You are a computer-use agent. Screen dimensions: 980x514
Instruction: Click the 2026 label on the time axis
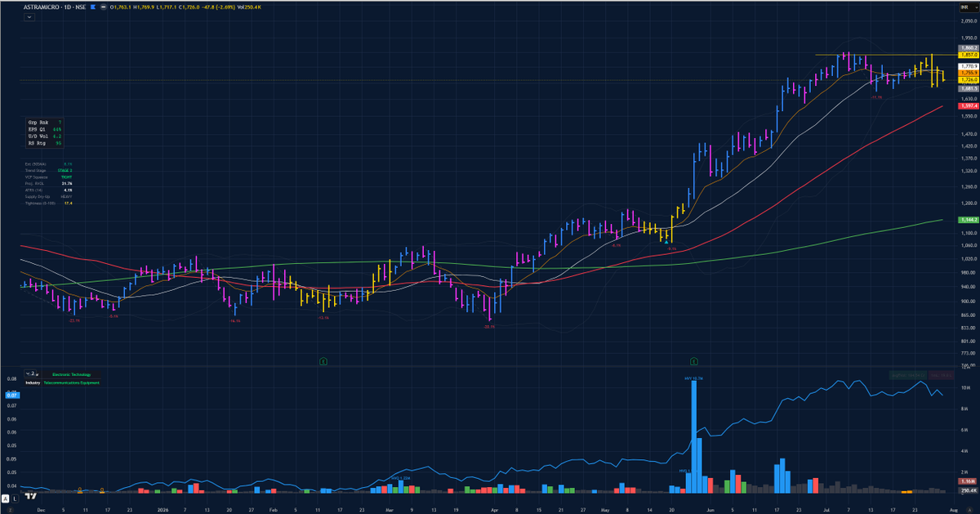point(163,508)
